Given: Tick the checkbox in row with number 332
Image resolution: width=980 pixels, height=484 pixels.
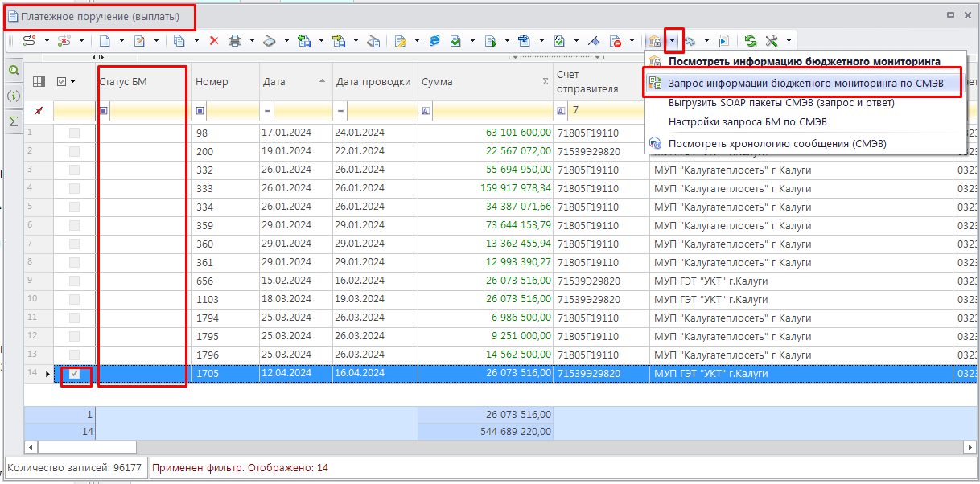Looking at the screenshot, I should (x=74, y=170).
